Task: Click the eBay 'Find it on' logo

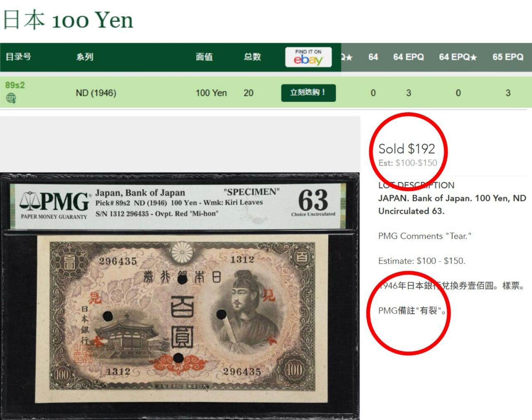Action: (x=308, y=57)
